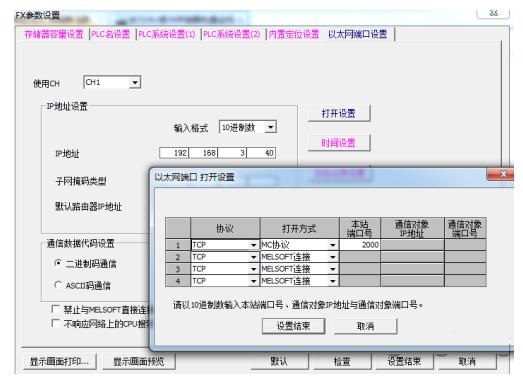The image size is (523, 383).
Task: Expand row 1 MC协议 open method dropdown
Action: (x=333, y=245)
